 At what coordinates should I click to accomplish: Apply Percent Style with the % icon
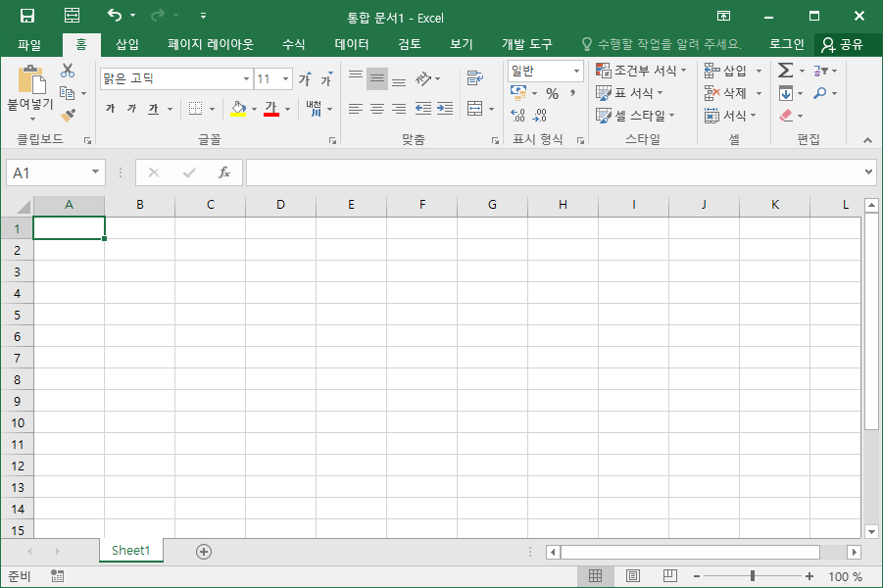(x=552, y=93)
